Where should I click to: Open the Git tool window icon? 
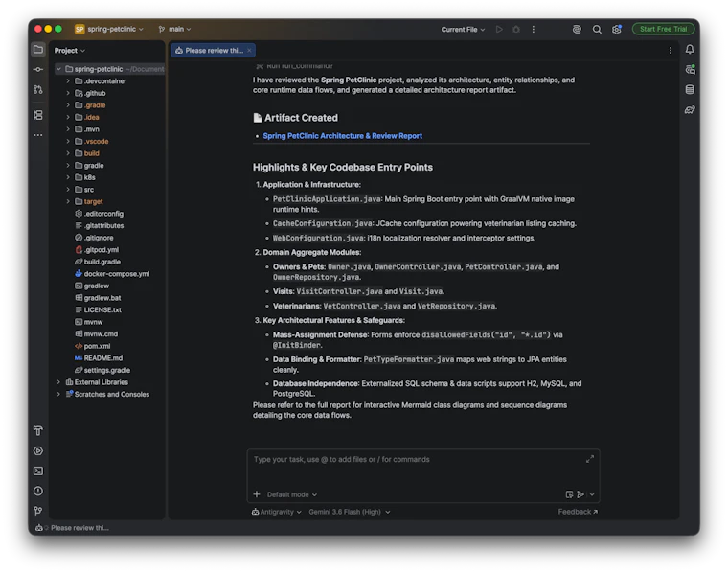point(38,511)
